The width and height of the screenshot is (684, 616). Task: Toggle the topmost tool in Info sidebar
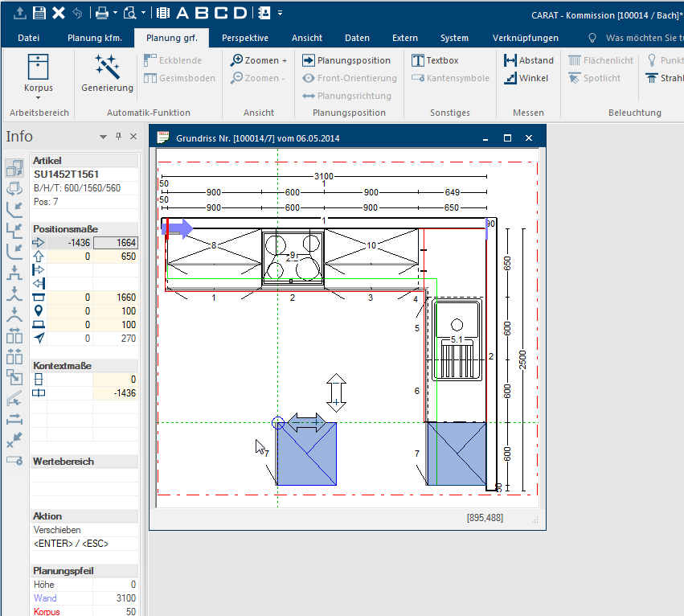(x=14, y=167)
